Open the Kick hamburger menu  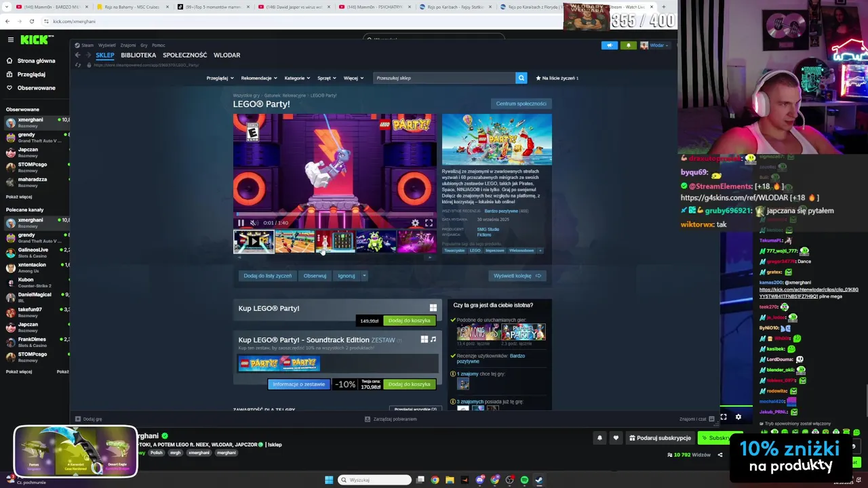(10, 40)
